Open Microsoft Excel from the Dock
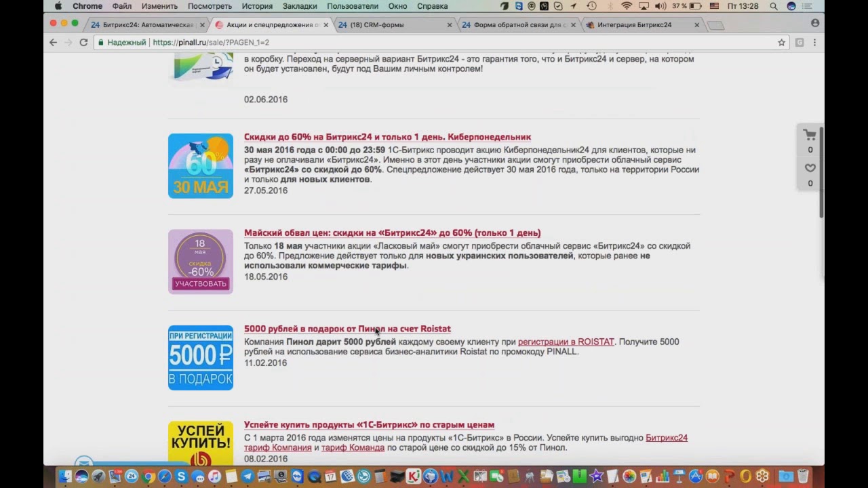Viewport: 868px width, 488px height. (463, 476)
